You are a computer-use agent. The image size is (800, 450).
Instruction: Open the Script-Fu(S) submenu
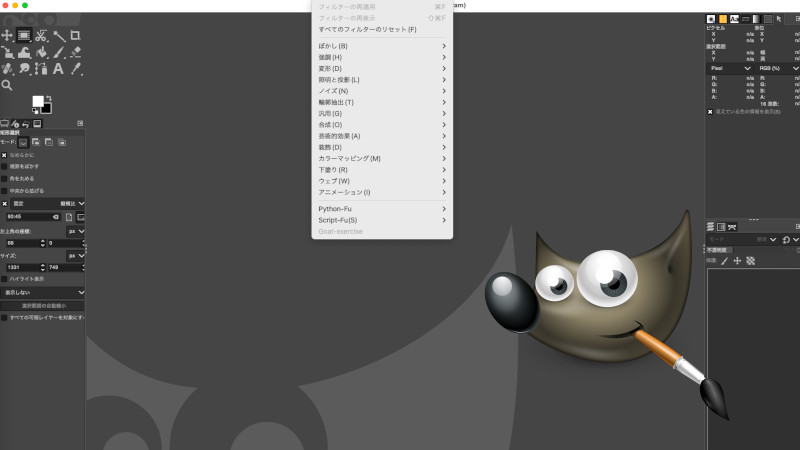(382, 220)
